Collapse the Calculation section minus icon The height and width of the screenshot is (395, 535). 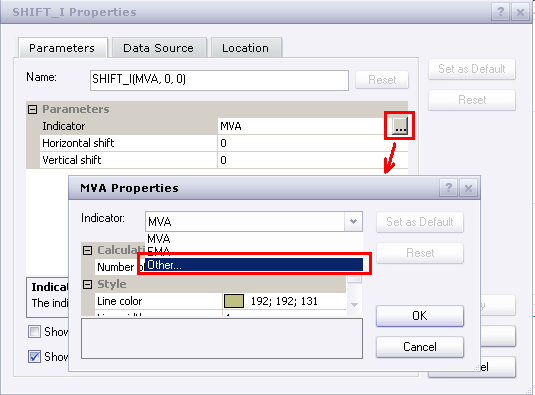click(x=87, y=250)
